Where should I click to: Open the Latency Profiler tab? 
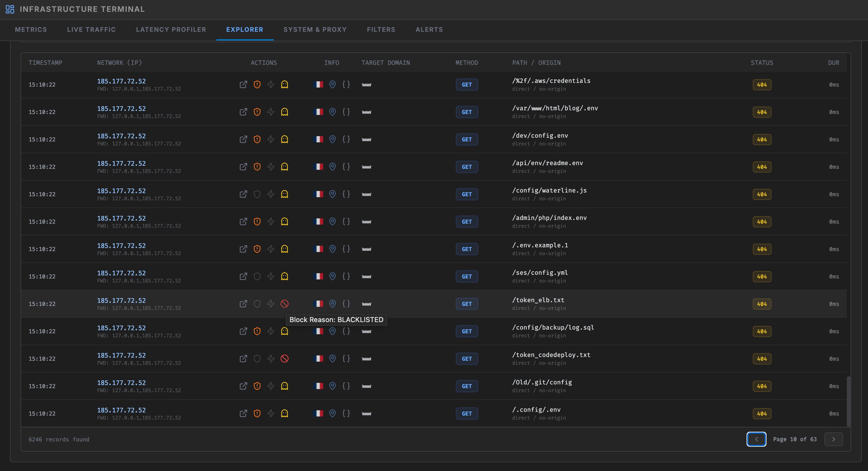(x=171, y=30)
